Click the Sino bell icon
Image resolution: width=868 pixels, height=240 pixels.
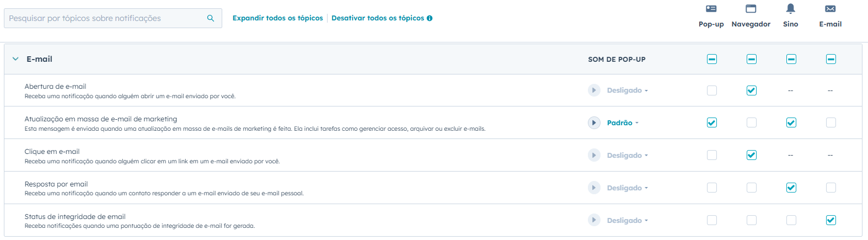(791, 8)
